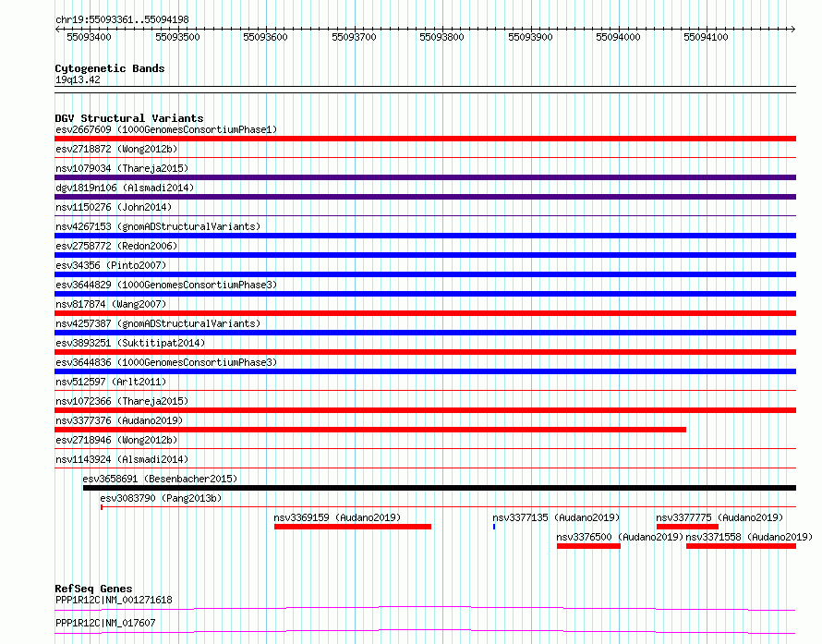Select esv2758772 (Redon2006) label

(116, 246)
